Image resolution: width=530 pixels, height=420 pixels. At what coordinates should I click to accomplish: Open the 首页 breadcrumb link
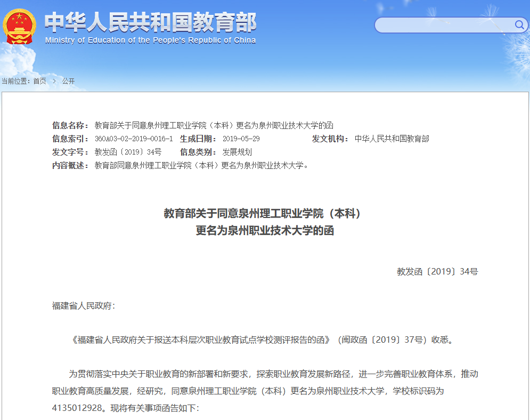[x=39, y=81]
